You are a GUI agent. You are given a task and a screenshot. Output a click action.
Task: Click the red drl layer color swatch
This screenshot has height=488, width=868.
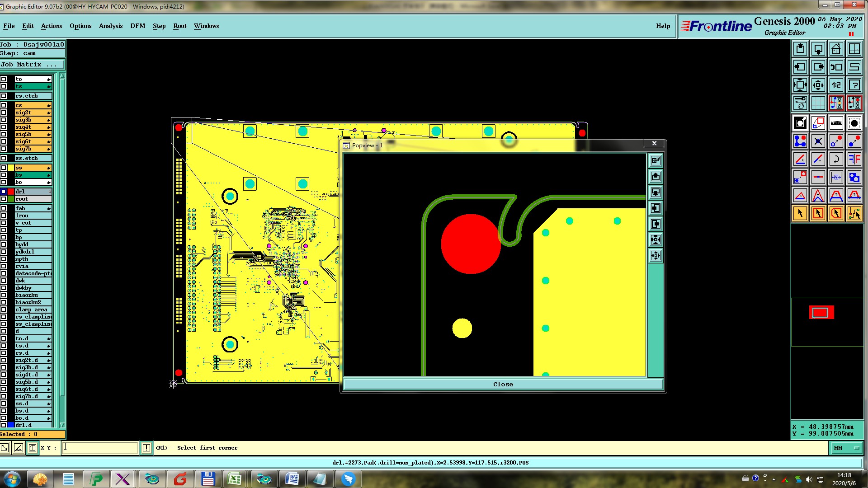pos(11,192)
